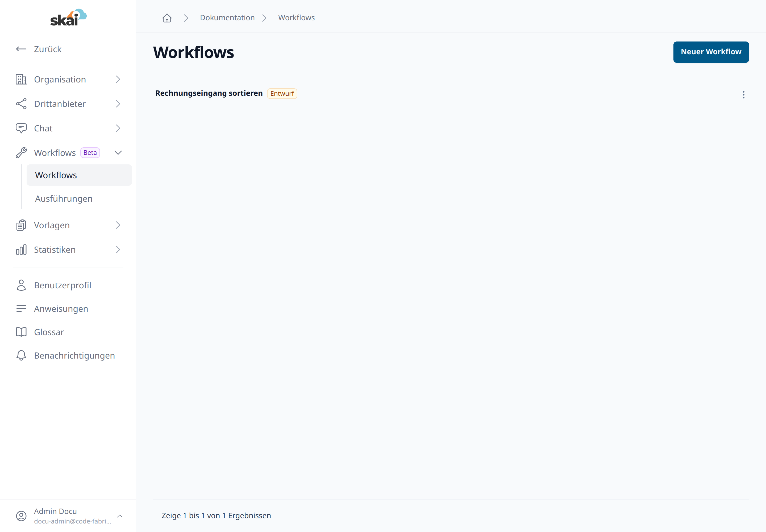Open the Glossar page
The image size is (766, 532).
click(49, 332)
